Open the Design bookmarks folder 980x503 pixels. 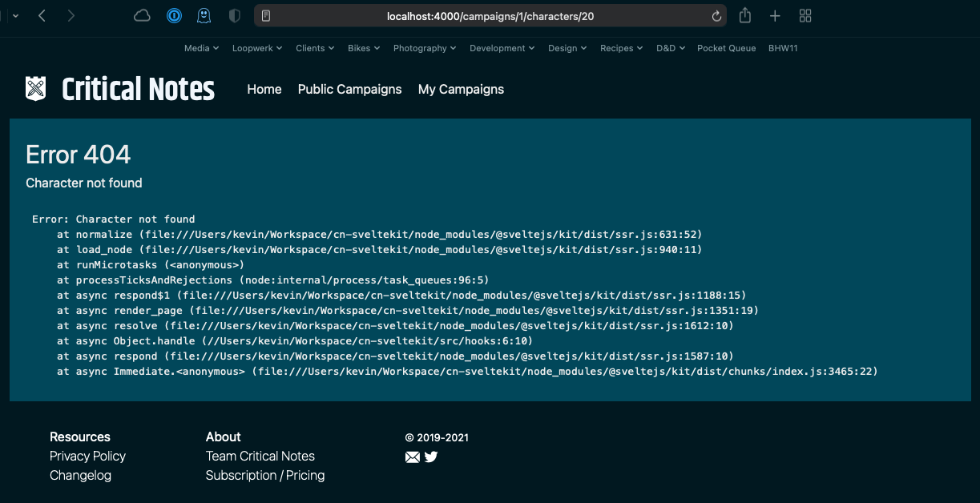567,48
